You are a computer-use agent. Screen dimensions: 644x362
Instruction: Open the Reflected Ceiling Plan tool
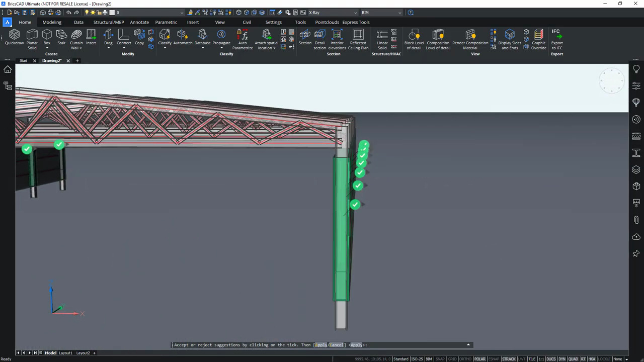[358, 39]
